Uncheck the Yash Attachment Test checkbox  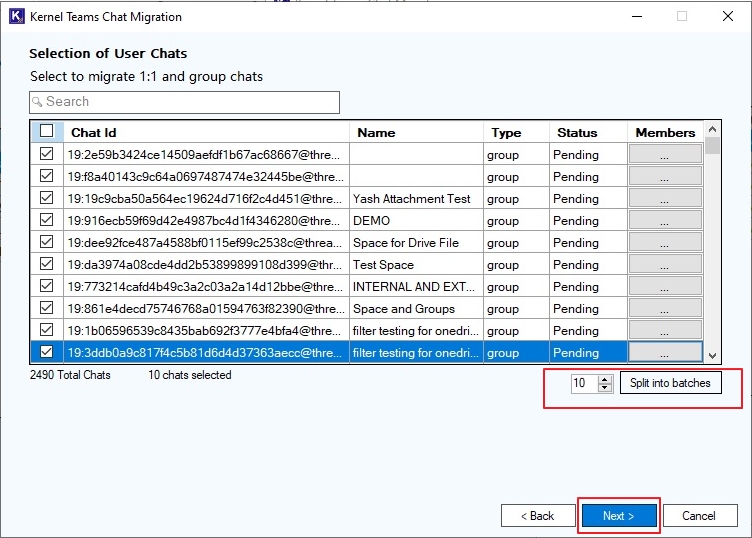47,198
